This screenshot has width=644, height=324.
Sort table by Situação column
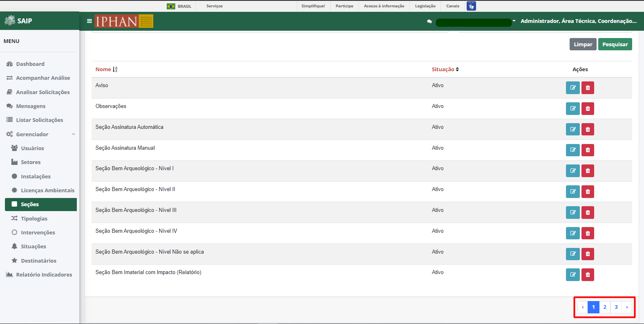click(x=445, y=69)
